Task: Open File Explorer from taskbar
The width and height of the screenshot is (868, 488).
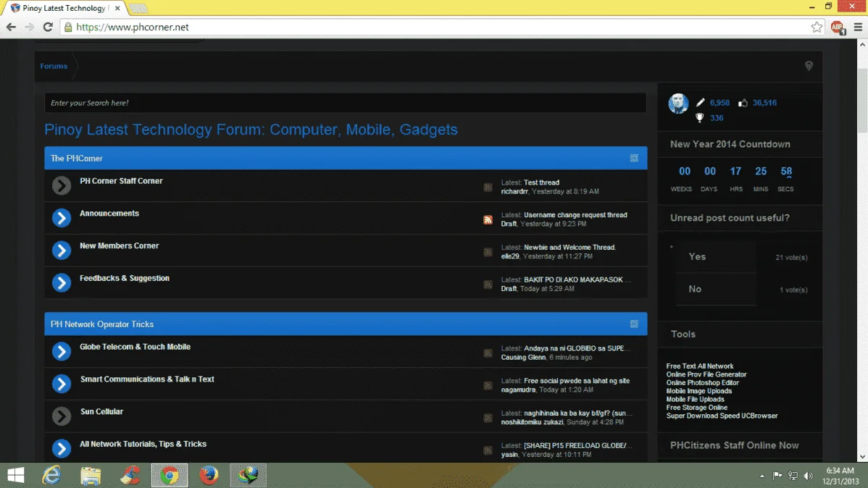Action: (x=91, y=475)
